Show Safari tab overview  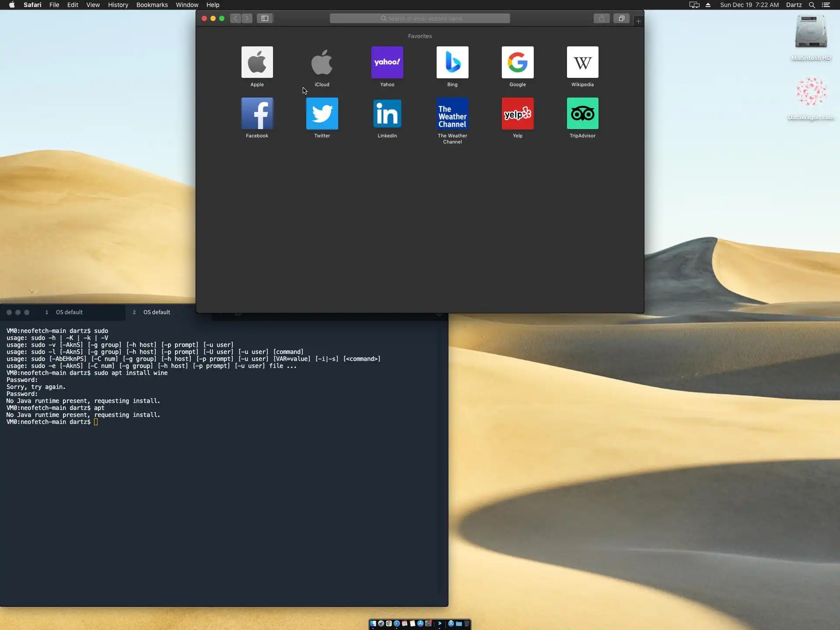621,18
